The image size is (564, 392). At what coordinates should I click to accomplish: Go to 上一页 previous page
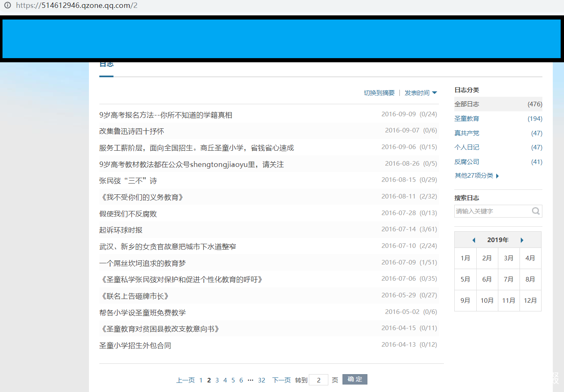[x=185, y=380]
